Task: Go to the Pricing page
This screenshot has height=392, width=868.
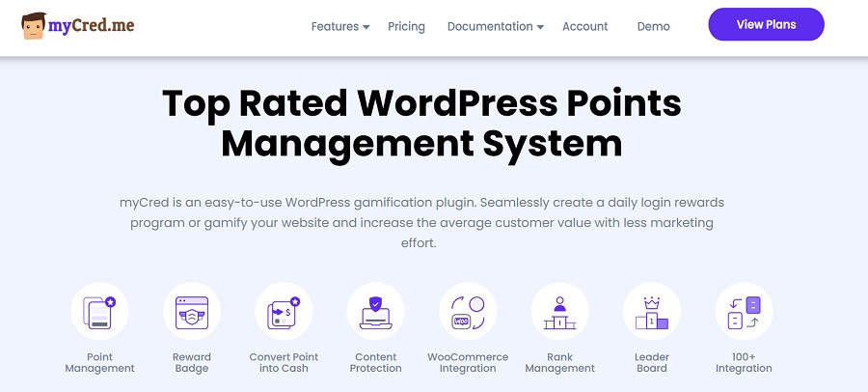Action: click(406, 26)
